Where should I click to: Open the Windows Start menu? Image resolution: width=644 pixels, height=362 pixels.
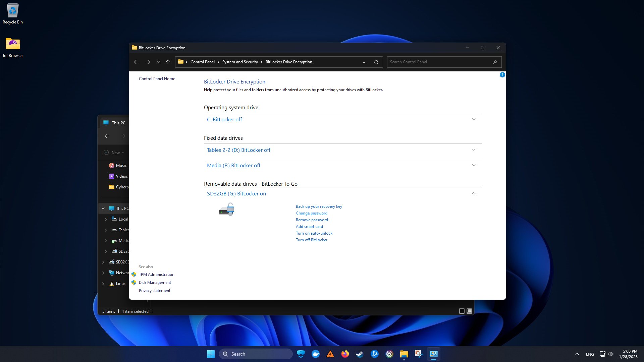(x=211, y=354)
